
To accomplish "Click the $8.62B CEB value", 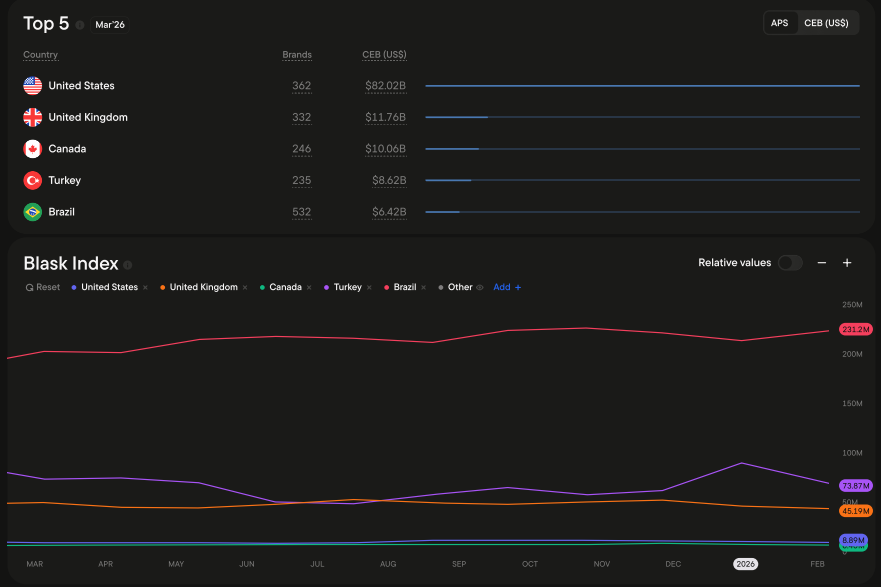I will point(389,180).
